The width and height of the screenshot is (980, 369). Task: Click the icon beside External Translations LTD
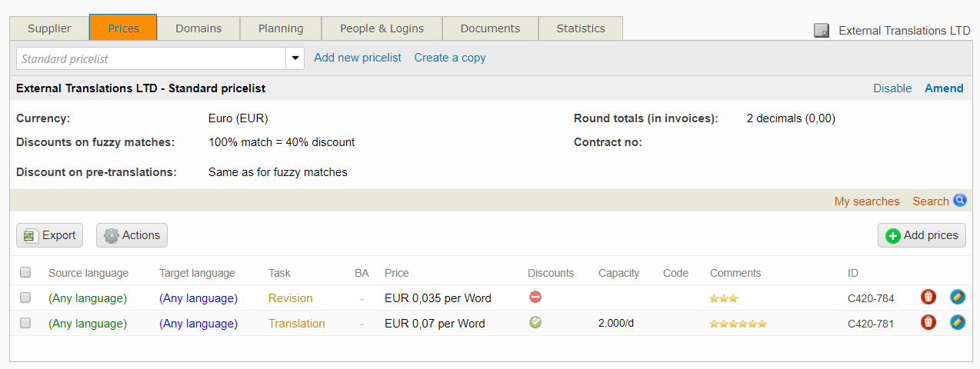[x=822, y=31]
